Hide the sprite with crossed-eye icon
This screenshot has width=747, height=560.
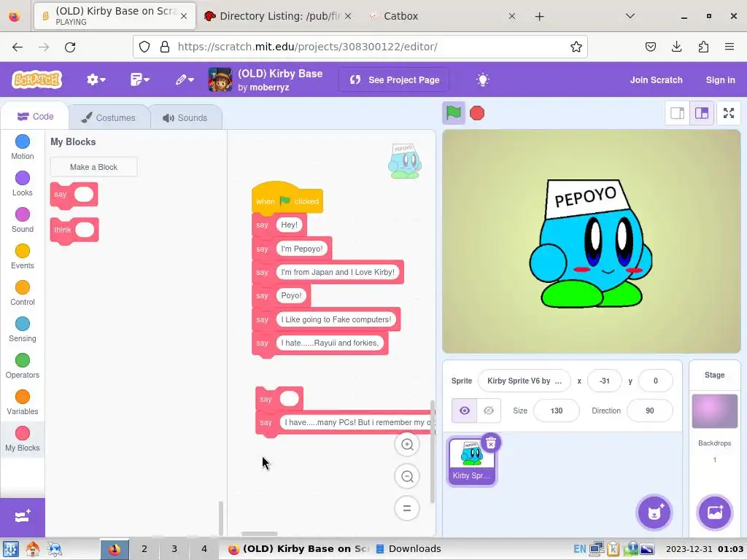pyautogui.click(x=488, y=411)
